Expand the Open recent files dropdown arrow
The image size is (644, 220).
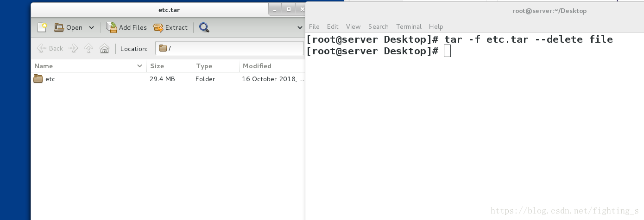(x=91, y=27)
